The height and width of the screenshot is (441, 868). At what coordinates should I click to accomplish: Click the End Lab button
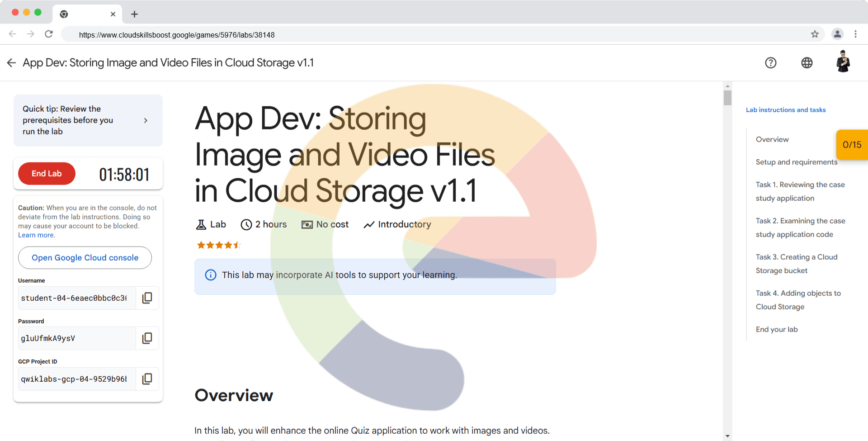point(47,174)
